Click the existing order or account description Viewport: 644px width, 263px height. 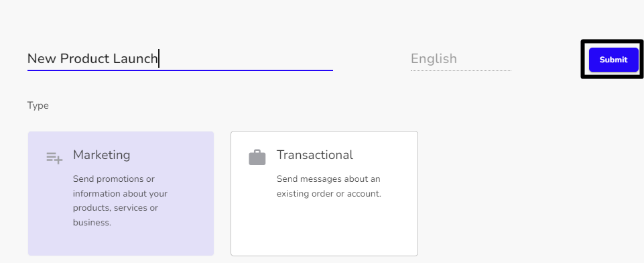[329, 186]
